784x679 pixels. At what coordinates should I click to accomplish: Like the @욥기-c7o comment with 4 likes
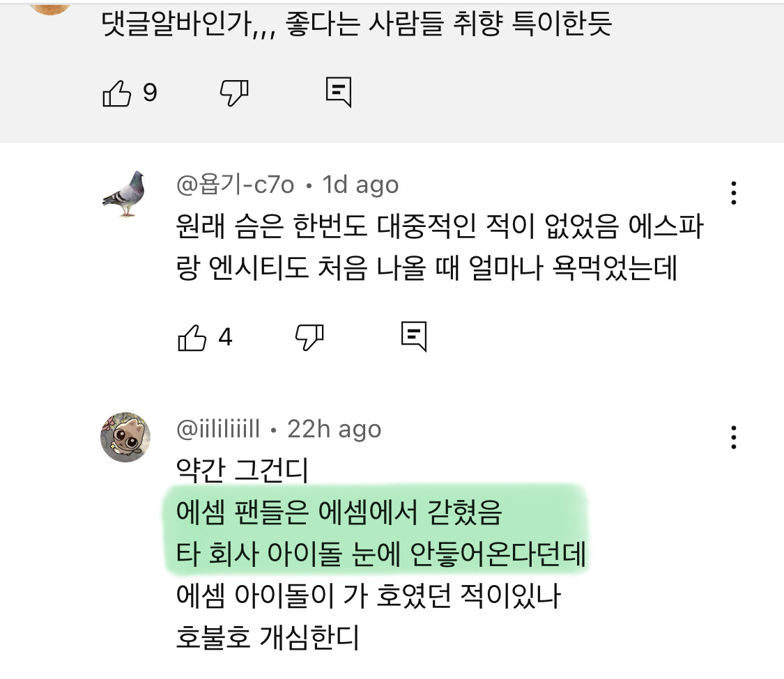(x=193, y=338)
